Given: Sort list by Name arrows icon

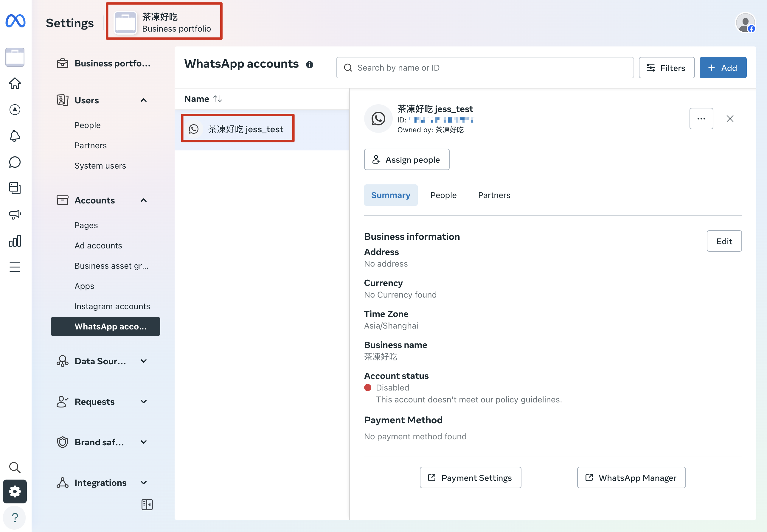Looking at the screenshot, I should (x=218, y=99).
